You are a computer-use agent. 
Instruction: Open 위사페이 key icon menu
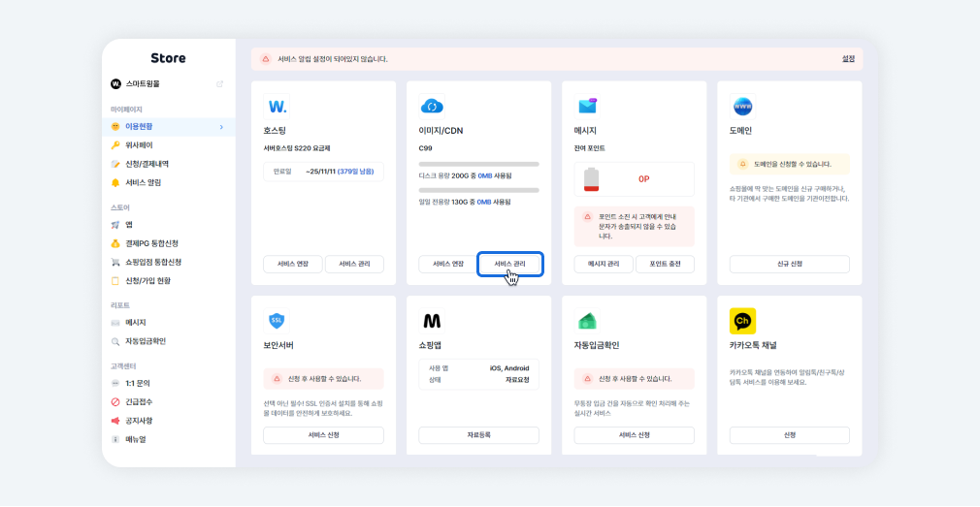(115, 145)
